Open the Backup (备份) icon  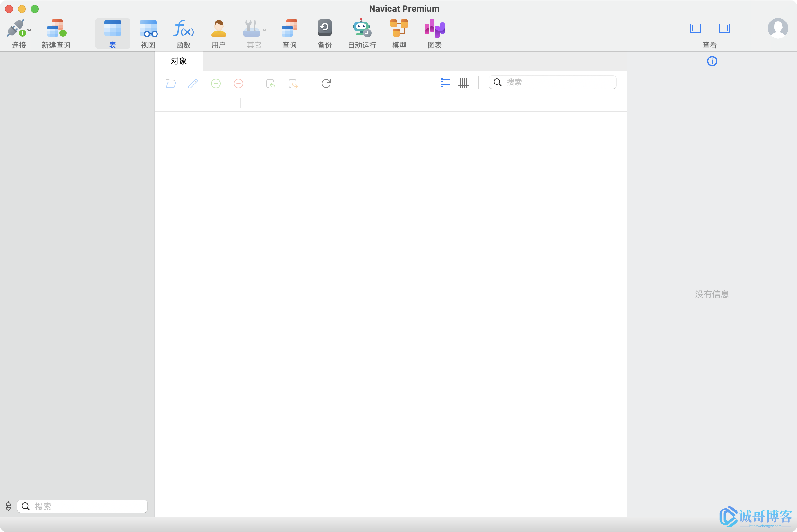point(325,28)
